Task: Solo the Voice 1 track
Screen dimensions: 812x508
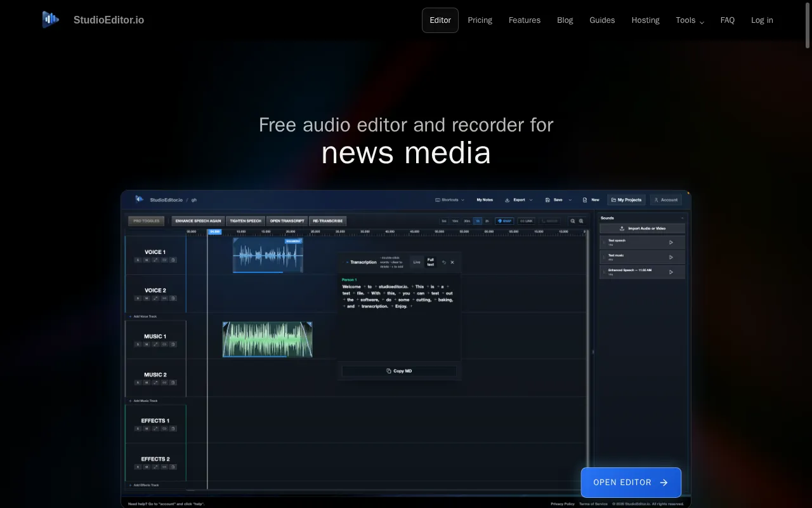Action: click(x=138, y=260)
